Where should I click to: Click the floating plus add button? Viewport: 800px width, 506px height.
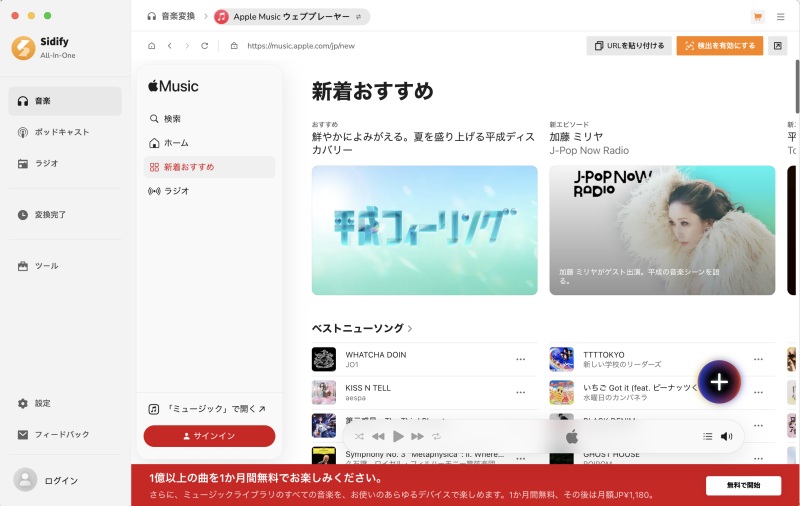pyautogui.click(x=719, y=382)
